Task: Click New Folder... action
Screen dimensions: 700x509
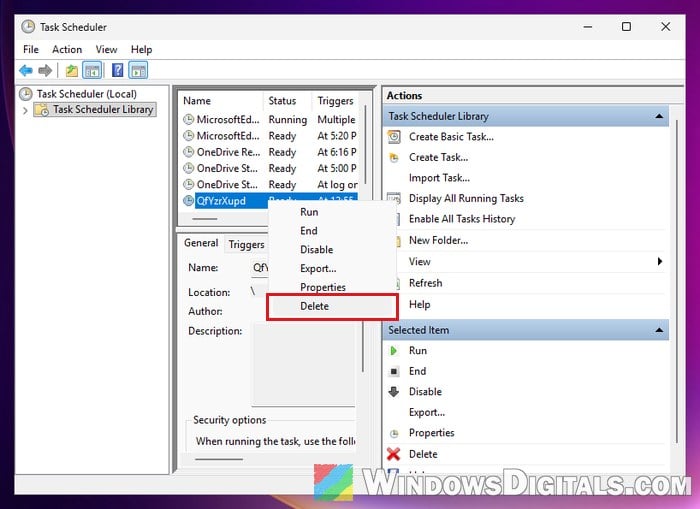Action: click(438, 240)
